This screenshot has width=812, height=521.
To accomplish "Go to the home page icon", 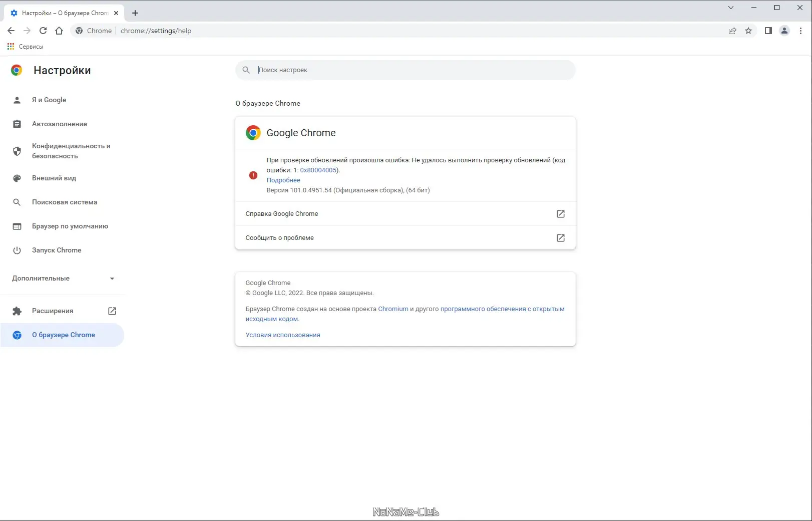I will click(59, 31).
